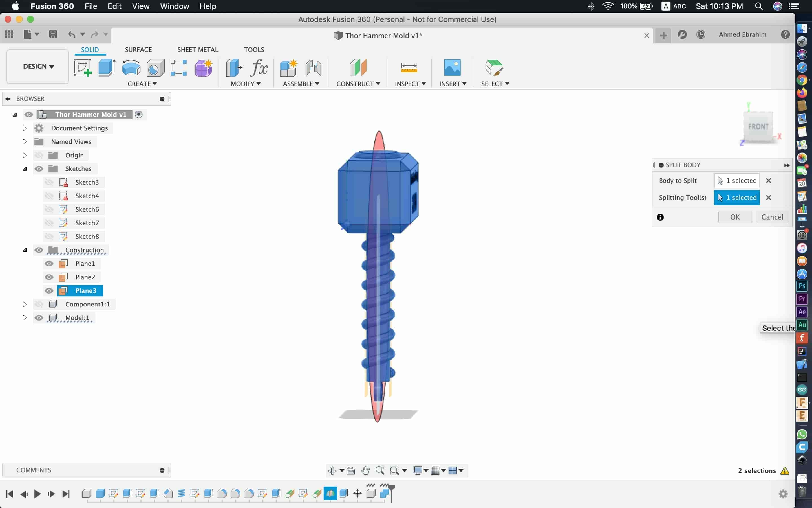
Task: Expand the Document Settings node
Action: click(25, 128)
